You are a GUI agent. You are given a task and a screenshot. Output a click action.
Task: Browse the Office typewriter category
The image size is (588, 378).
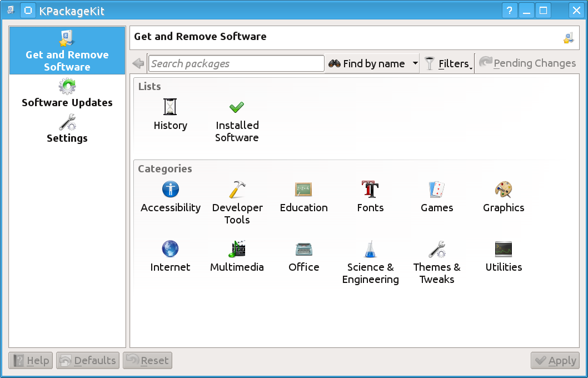click(x=303, y=256)
